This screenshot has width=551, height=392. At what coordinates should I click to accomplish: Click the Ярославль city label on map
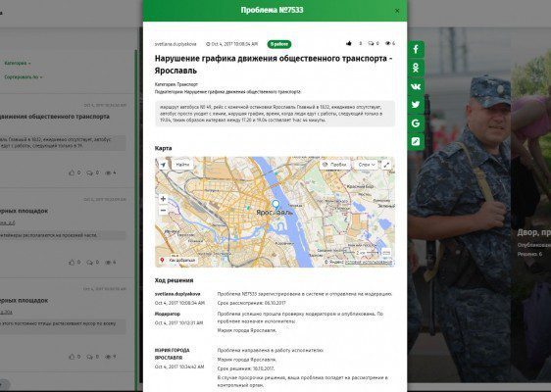tap(275, 213)
